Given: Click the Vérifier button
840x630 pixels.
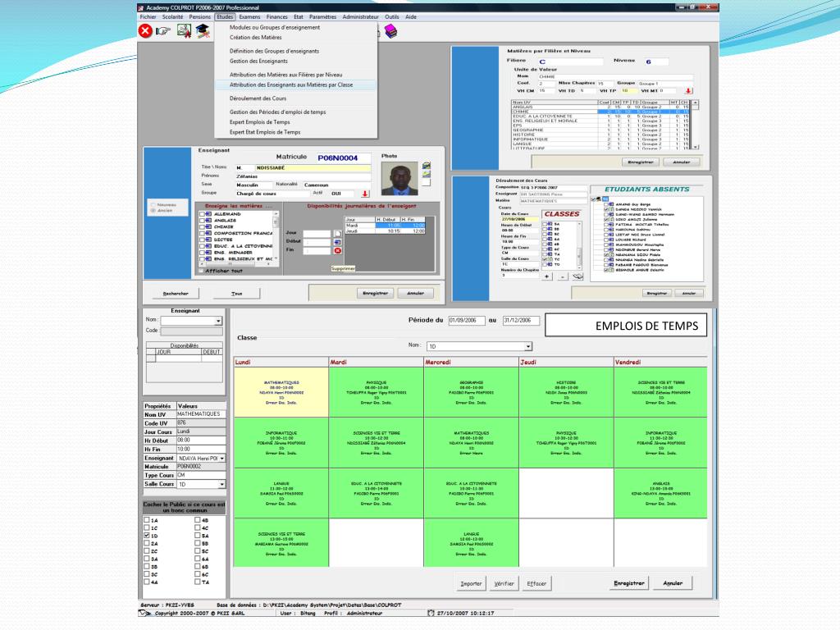Looking at the screenshot, I should pyautogui.click(x=504, y=583).
